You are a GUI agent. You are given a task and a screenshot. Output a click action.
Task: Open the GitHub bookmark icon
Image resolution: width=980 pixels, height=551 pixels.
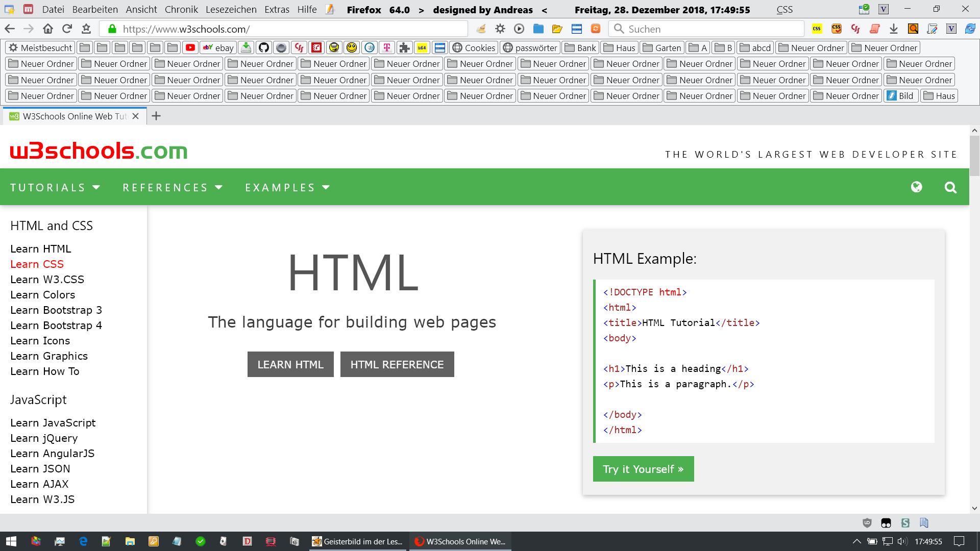tap(263, 48)
